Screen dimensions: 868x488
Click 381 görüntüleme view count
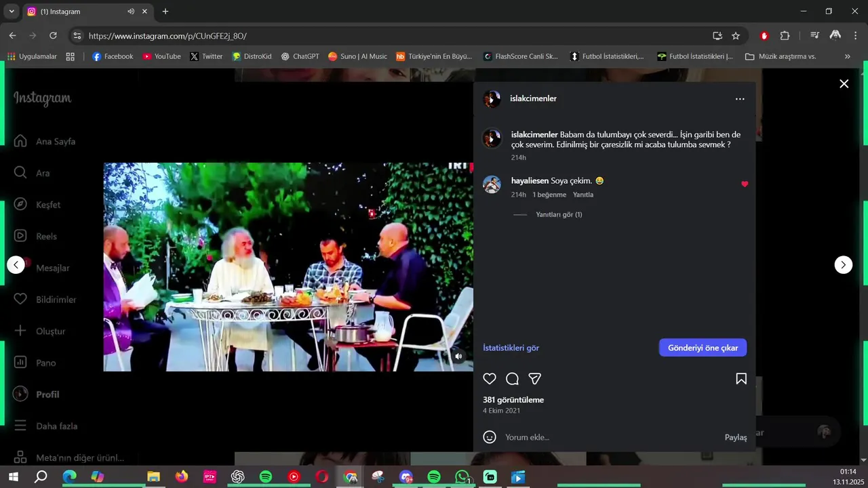point(513,400)
